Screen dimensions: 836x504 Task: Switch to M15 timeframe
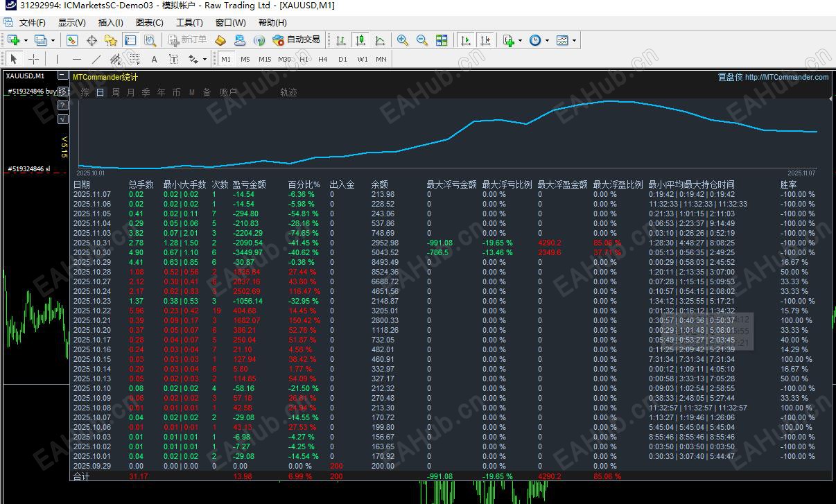click(265, 59)
